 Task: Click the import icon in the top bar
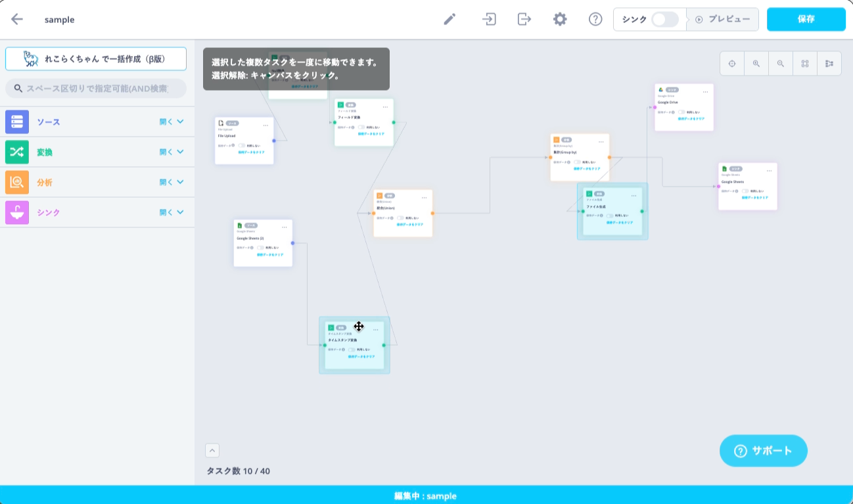pyautogui.click(x=488, y=19)
